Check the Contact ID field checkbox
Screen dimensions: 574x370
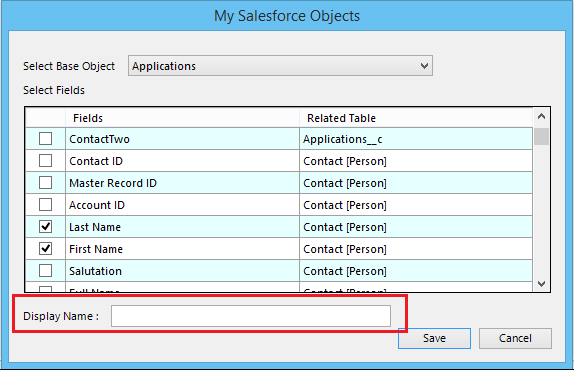click(45, 161)
